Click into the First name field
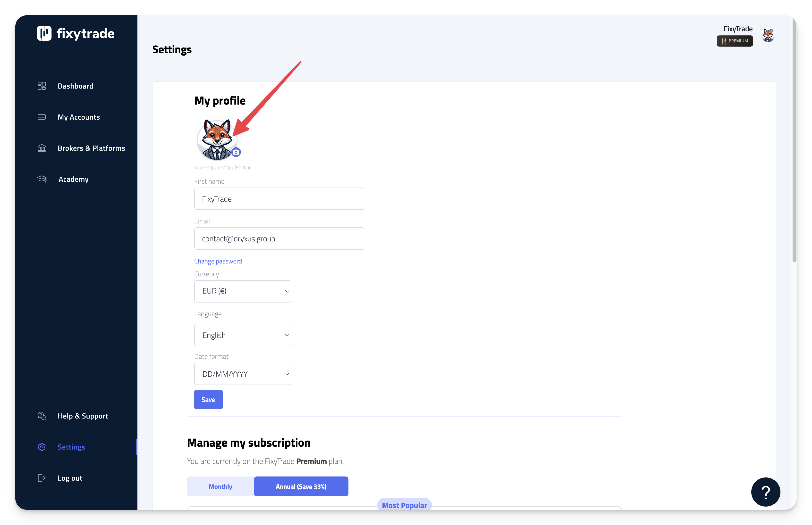812x525 pixels. pos(279,199)
